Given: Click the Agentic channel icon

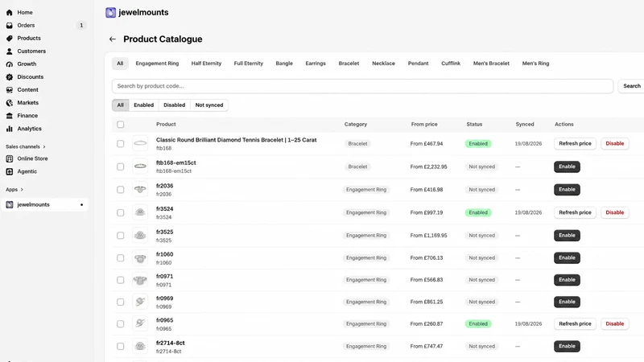Looking at the screenshot, I should point(10,171).
